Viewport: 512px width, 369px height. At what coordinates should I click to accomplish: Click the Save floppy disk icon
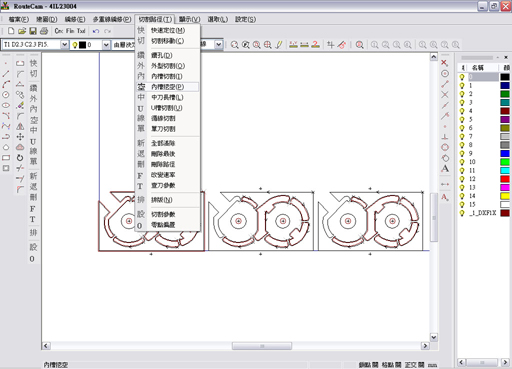click(x=33, y=31)
